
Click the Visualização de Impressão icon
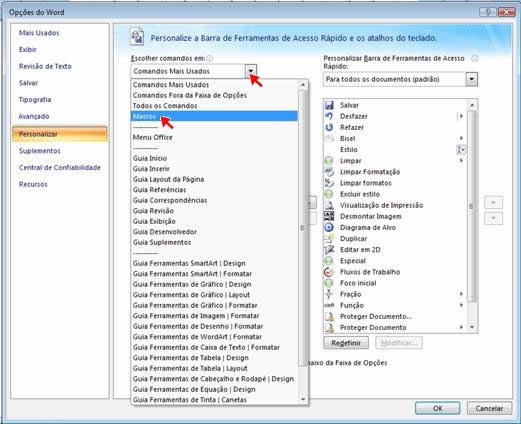329,205
